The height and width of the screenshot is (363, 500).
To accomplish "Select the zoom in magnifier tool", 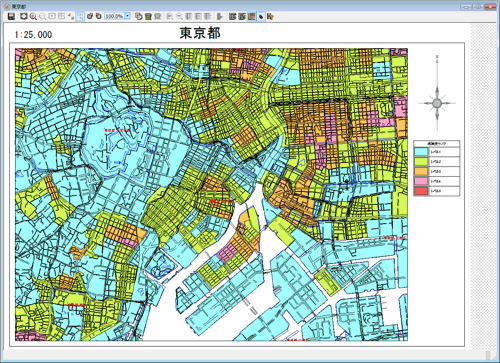I will tap(33, 16).
